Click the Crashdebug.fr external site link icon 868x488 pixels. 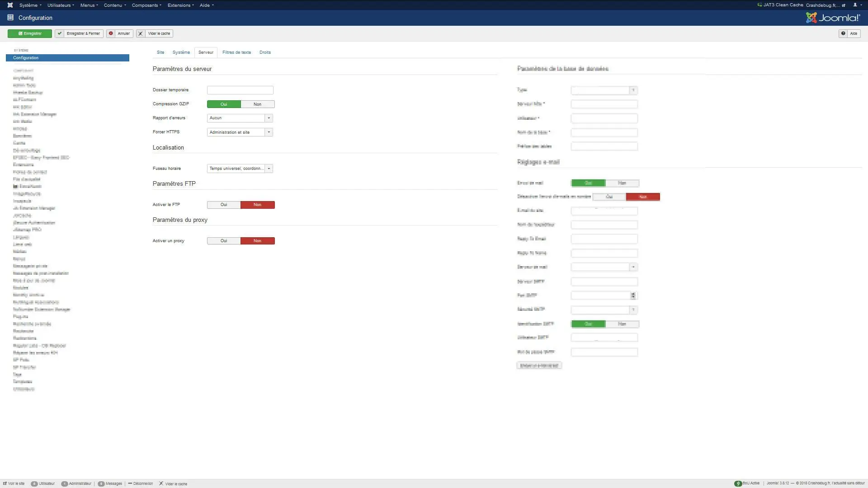click(x=844, y=5)
